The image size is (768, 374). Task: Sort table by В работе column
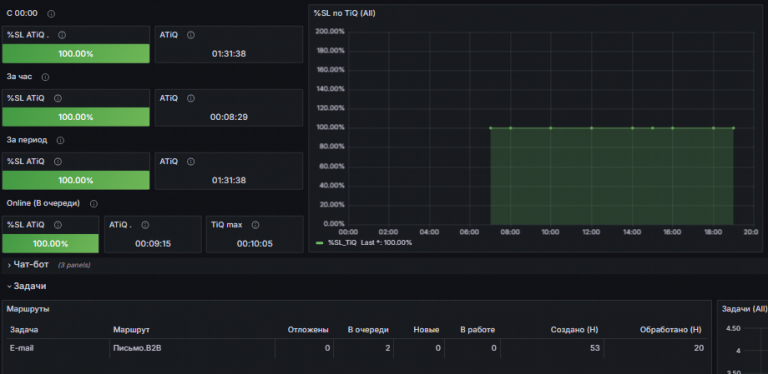pyautogui.click(x=478, y=330)
